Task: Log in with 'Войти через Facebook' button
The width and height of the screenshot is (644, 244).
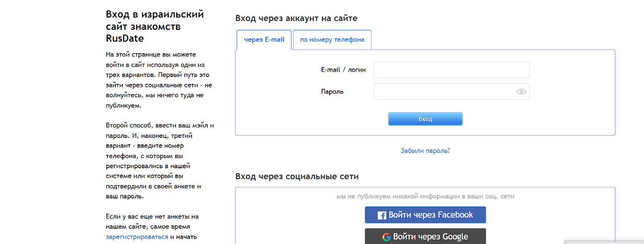Action: point(425,215)
